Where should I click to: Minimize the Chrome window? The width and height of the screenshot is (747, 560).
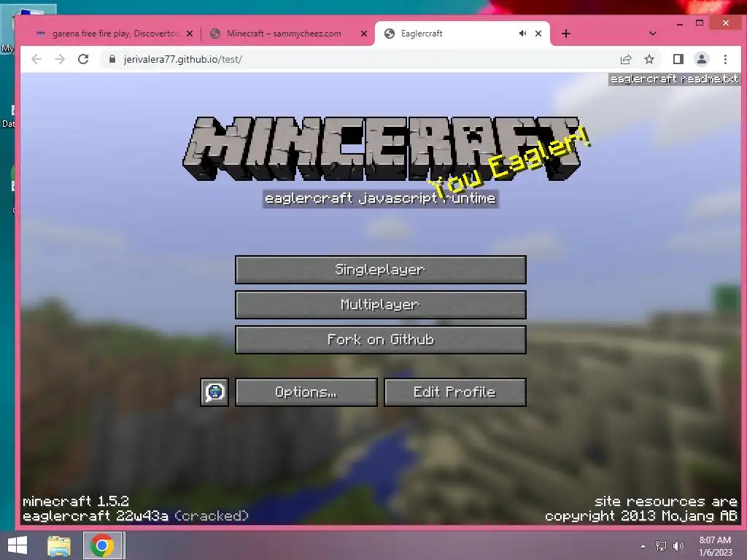pos(680,23)
